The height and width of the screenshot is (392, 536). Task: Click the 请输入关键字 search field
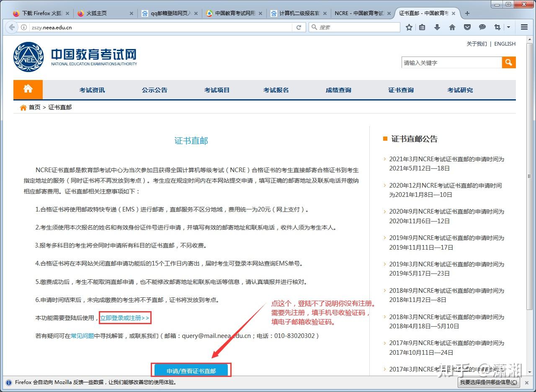tap(448, 62)
